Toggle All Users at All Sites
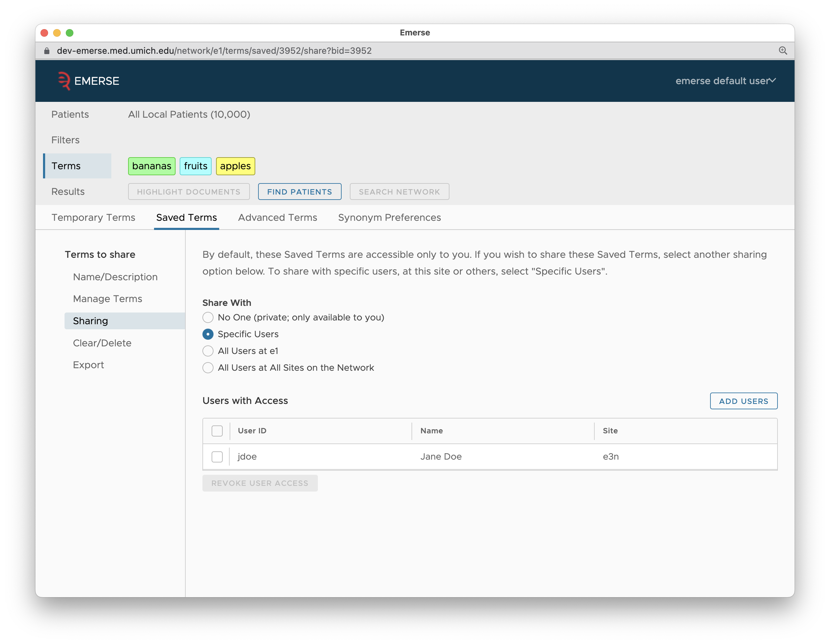The width and height of the screenshot is (830, 644). click(208, 367)
